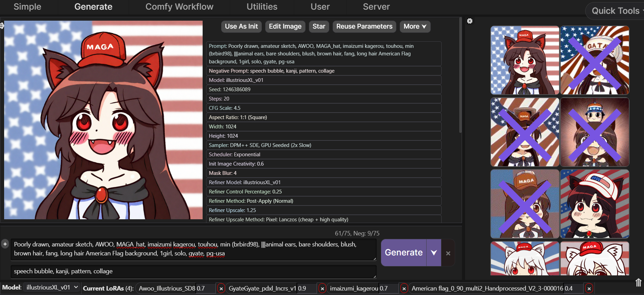
Task: Click the metadata panel scrollbar
Action: (x=460, y=75)
